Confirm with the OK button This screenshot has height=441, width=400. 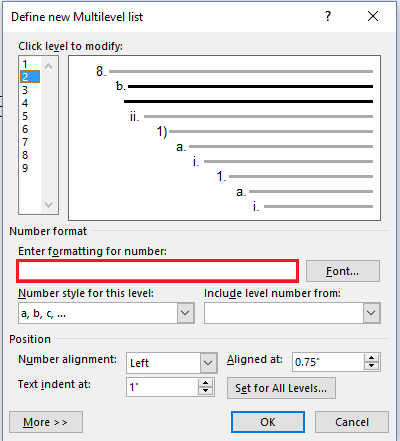tap(268, 422)
